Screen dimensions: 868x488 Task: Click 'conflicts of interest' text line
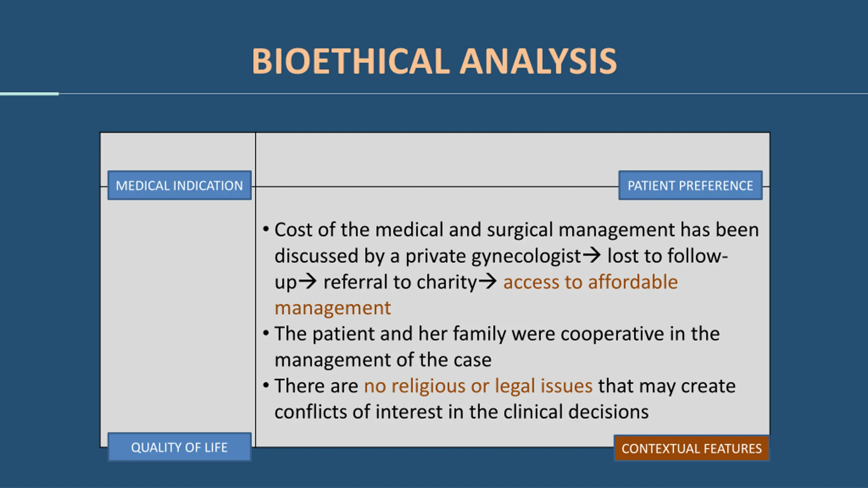[461, 412]
